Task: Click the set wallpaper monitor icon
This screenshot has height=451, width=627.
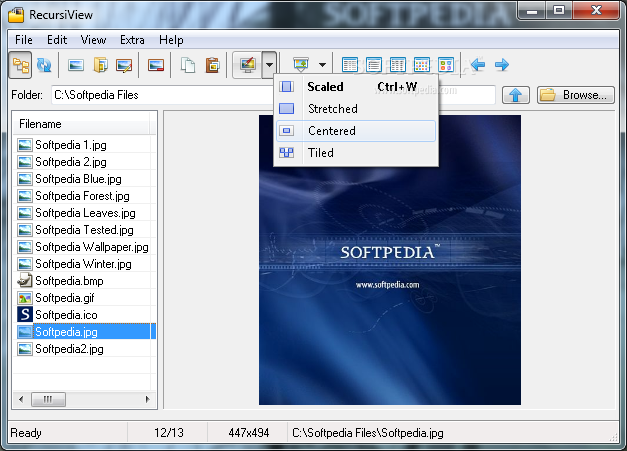Action: coord(248,65)
